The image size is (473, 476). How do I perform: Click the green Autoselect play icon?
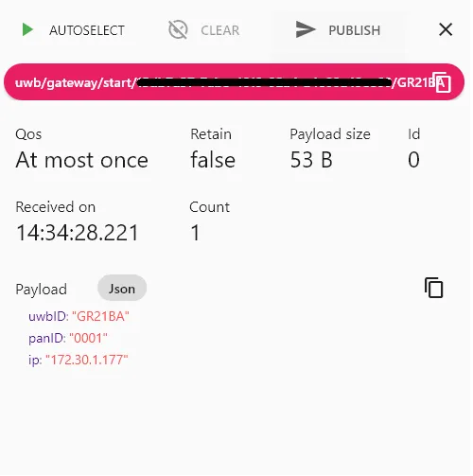(x=27, y=30)
